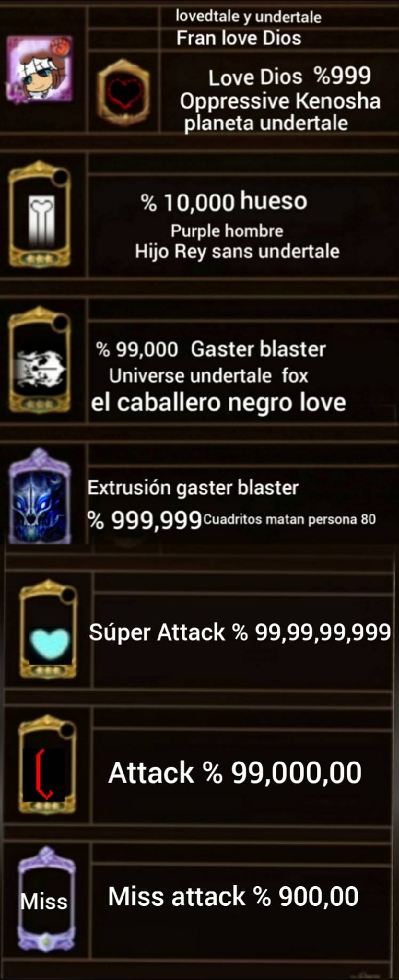
Task: Open the Attack % 99,000,00 row
Action: point(235,772)
